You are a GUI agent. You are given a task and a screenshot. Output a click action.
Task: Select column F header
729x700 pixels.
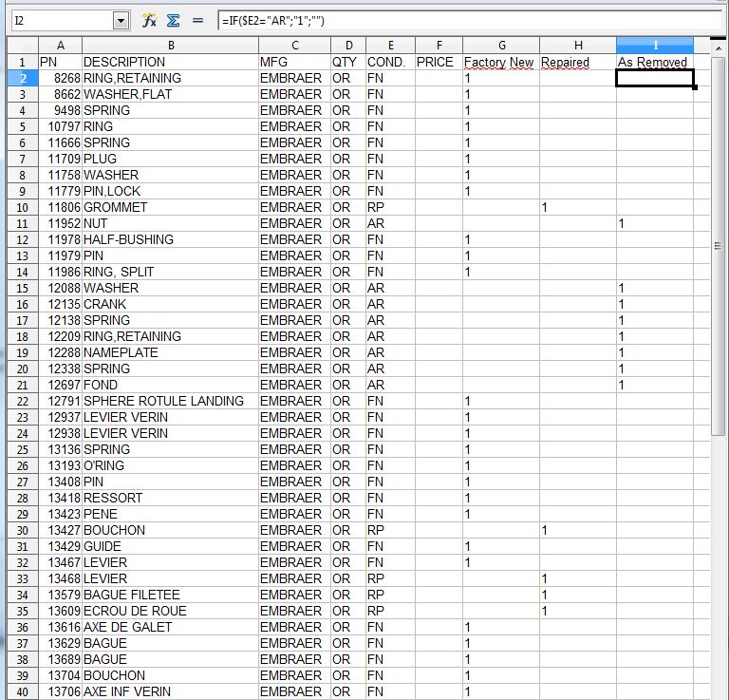[439, 46]
